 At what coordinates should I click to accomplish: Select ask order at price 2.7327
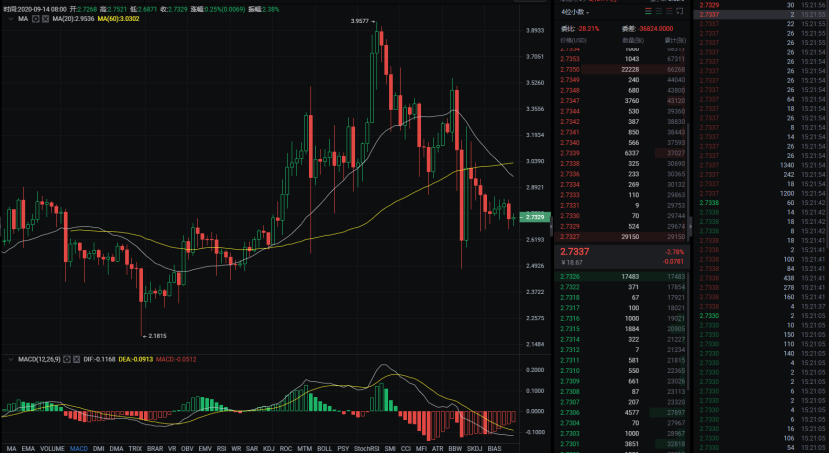tap(622, 237)
